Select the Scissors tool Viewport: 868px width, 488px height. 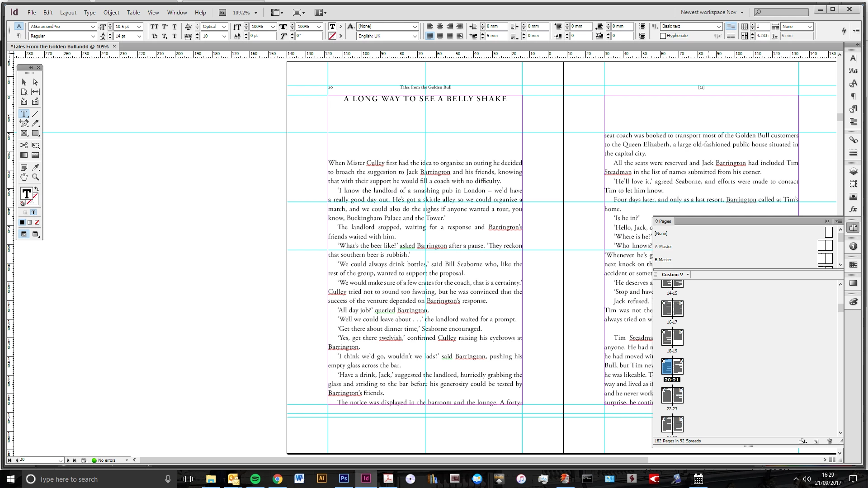tap(24, 145)
